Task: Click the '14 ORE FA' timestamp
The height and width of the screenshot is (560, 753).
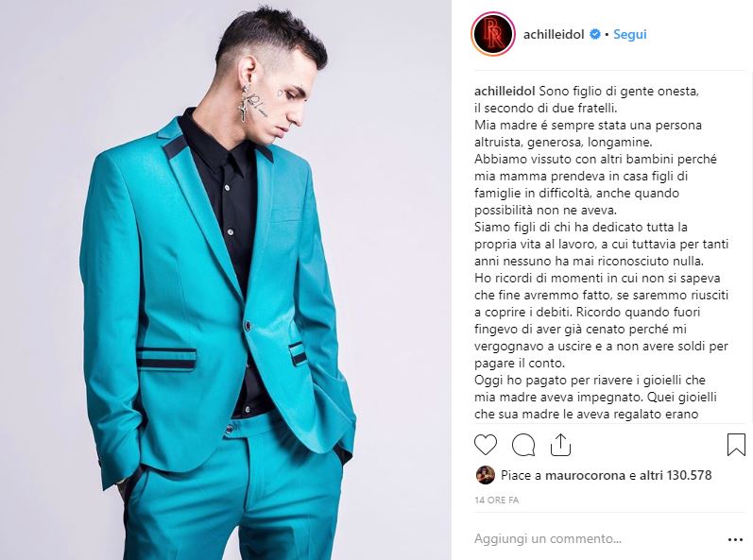Action: pyautogui.click(x=497, y=500)
